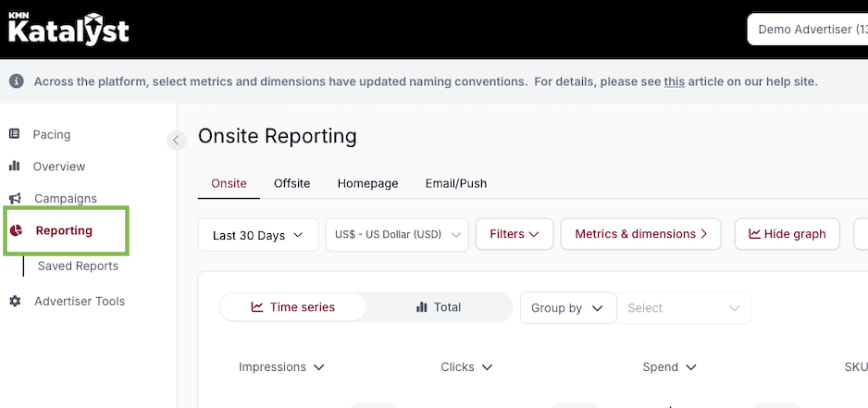This screenshot has width=868, height=408.
Task: Open the Group by dropdown
Action: (568, 308)
